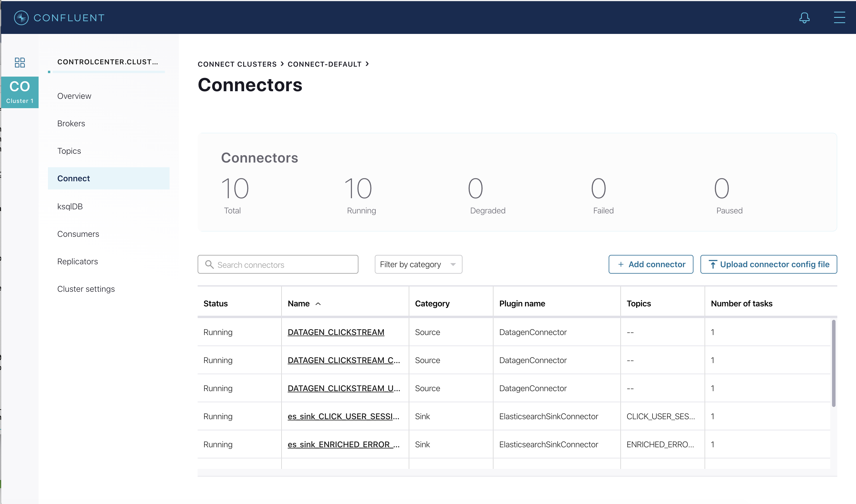Click the connectors table vertical scrollbar
856x504 pixels.
(x=833, y=363)
